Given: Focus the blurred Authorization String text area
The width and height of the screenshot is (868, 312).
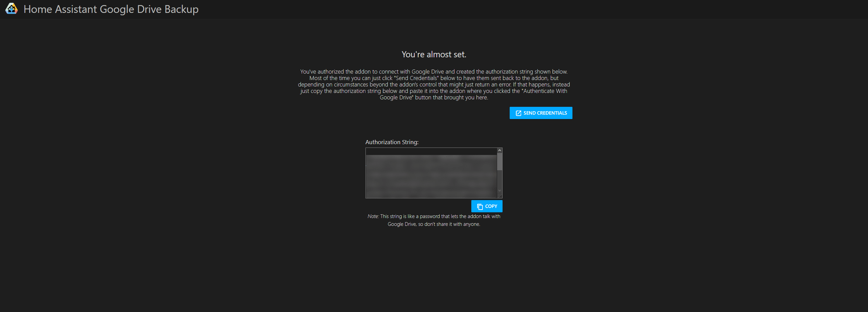Looking at the screenshot, I should [431, 176].
